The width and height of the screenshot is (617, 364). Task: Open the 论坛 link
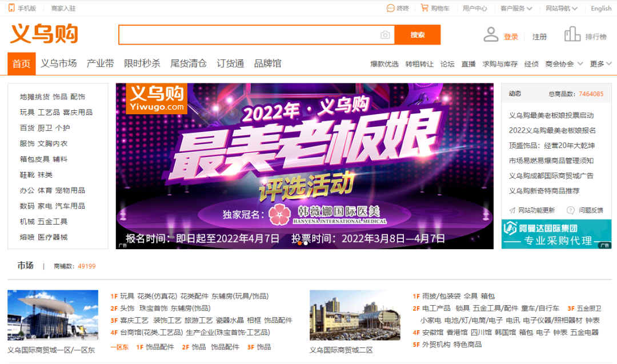[447, 64]
